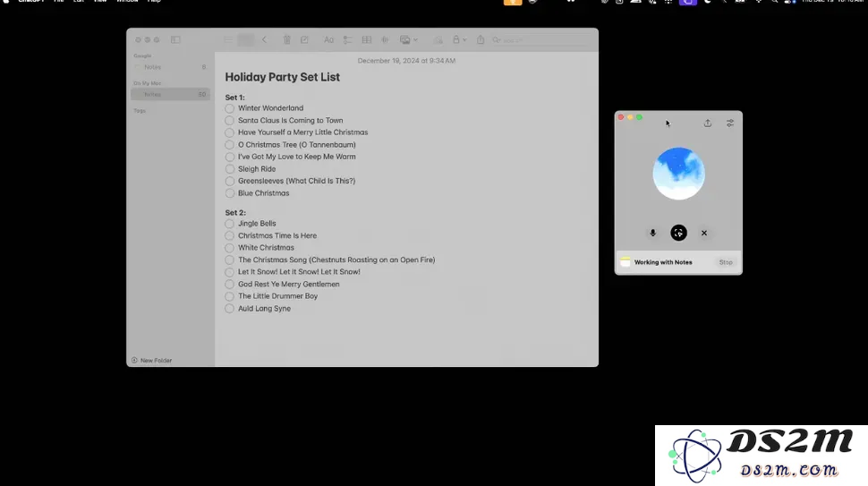The image size is (868, 486).
Task: Insert a checklist via the toolbar icon
Action: (347, 40)
